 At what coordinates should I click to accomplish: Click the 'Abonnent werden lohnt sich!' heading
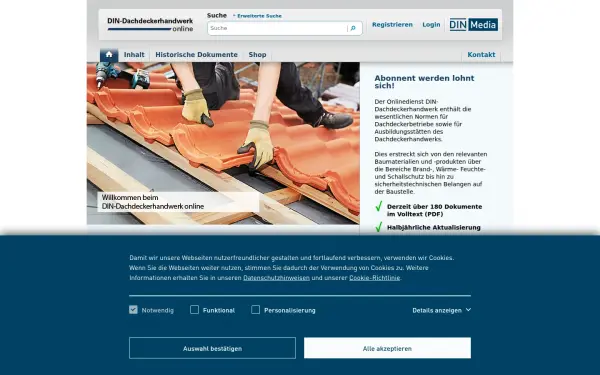point(424,82)
